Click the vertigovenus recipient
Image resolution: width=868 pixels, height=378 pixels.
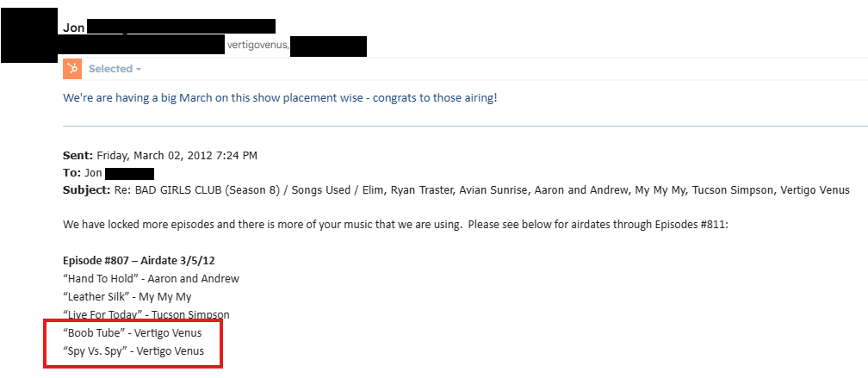[x=257, y=44]
